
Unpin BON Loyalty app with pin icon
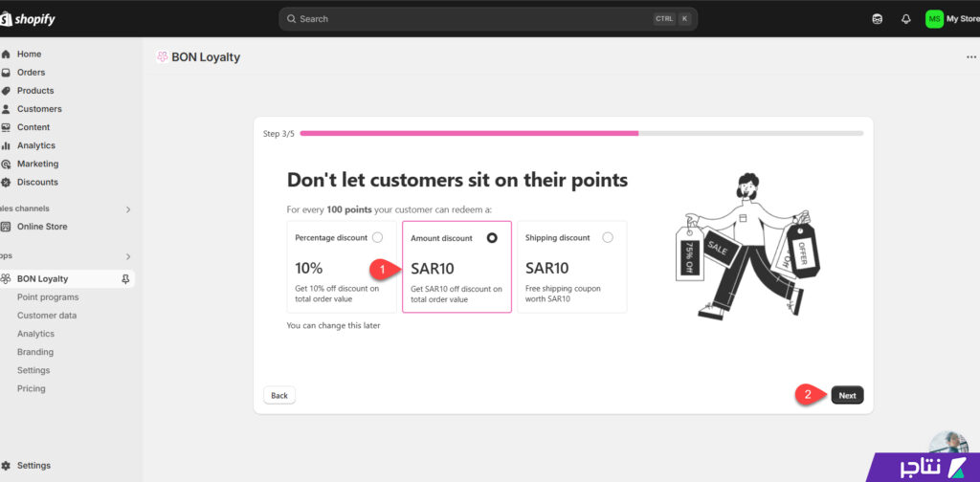click(125, 279)
